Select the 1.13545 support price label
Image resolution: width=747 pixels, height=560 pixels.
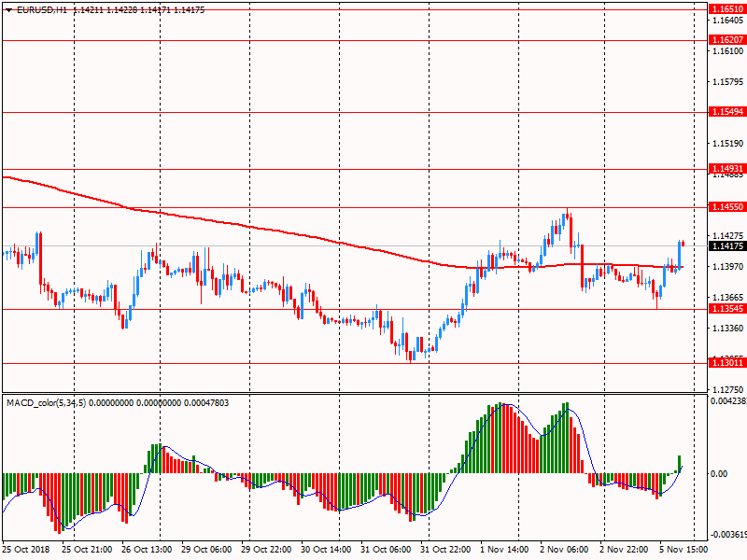727,309
